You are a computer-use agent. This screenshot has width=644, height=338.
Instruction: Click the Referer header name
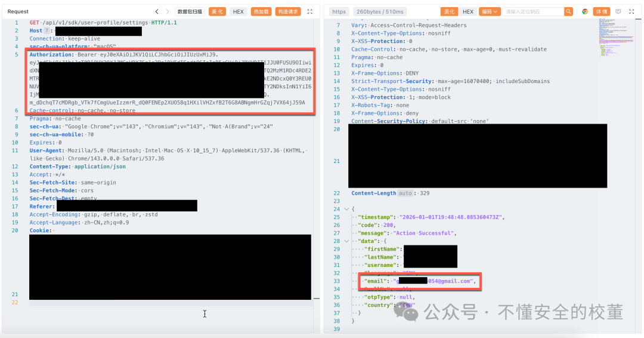point(41,207)
